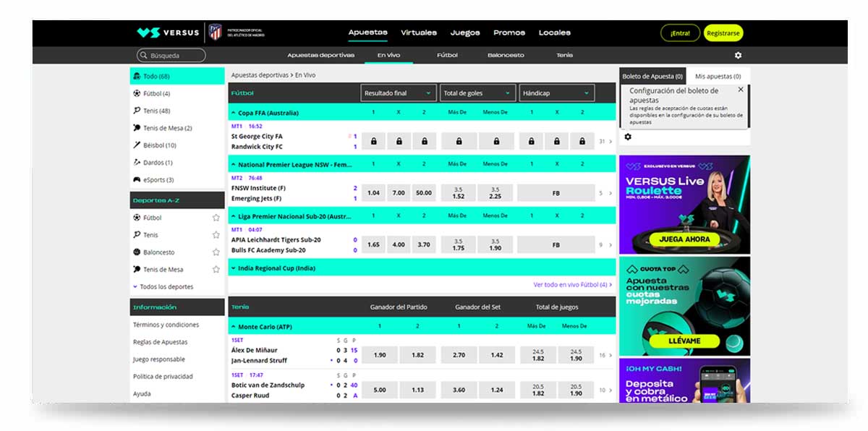Click JUEGA AHORA on the Live Roulette banner
The height and width of the screenshot is (431, 868).
tap(684, 239)
